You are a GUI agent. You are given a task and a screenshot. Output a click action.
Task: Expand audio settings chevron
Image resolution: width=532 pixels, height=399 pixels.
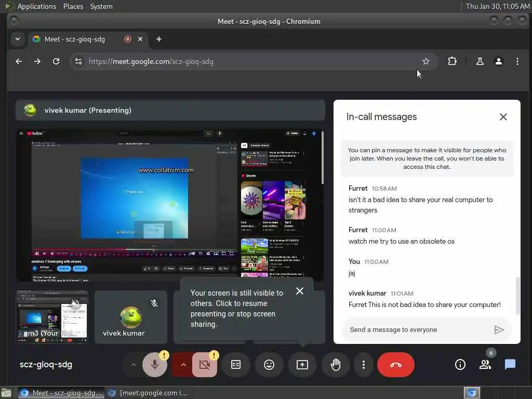[134, 365]
